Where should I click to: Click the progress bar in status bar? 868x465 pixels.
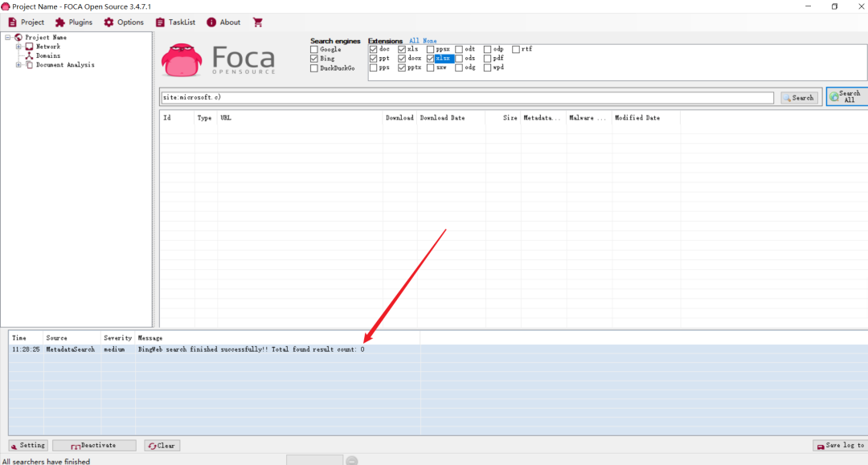coord(314,460)
